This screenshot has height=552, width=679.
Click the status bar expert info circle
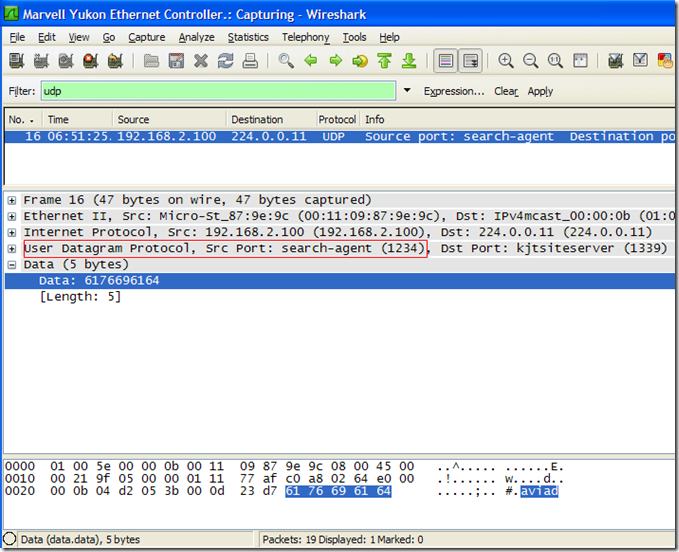tap(10, 539)
